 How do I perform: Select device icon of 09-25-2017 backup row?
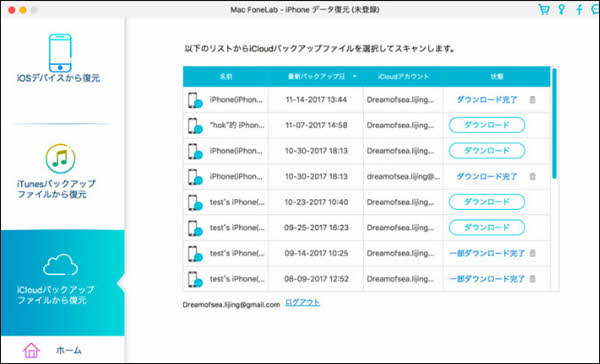[195, 228]
